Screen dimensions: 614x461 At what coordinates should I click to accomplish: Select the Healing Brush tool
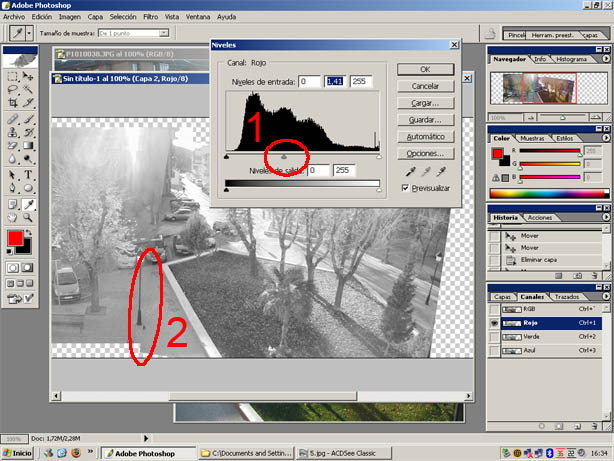coord(13,119)
